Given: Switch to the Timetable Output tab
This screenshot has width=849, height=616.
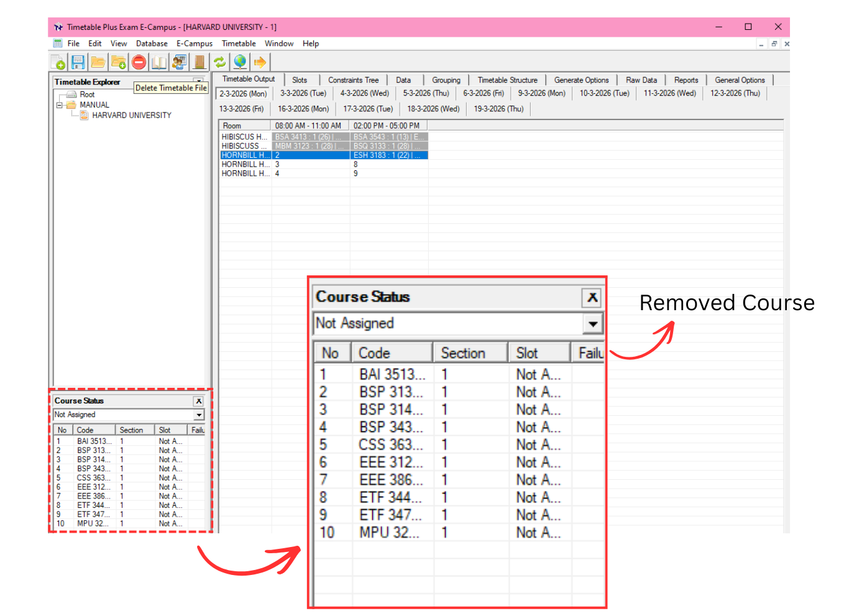Looking at the screenshot, I should coord(249,79).
